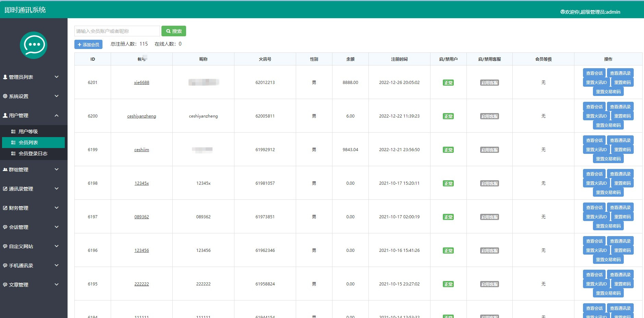Toggle 正常 status for user 12345x
644x318 pixels.
448,183
